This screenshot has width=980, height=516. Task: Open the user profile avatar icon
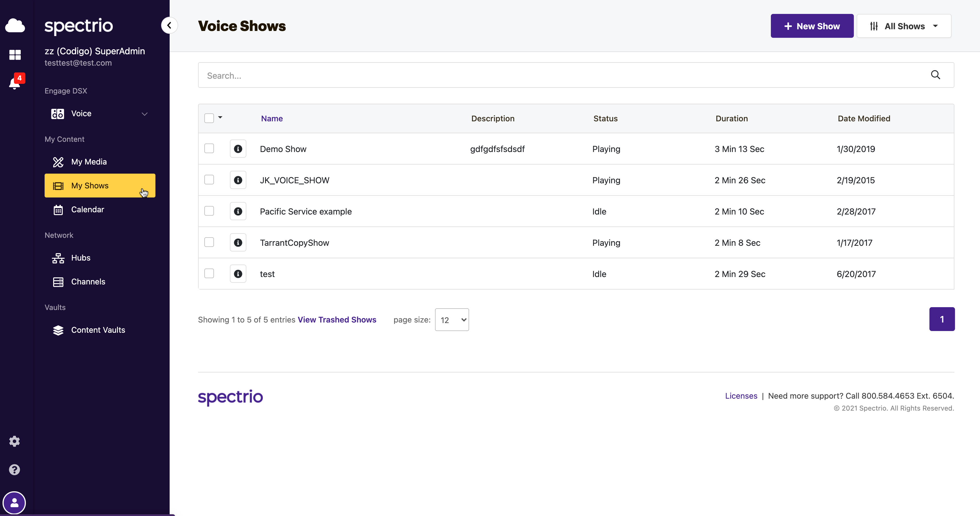[x=14, y=503]
